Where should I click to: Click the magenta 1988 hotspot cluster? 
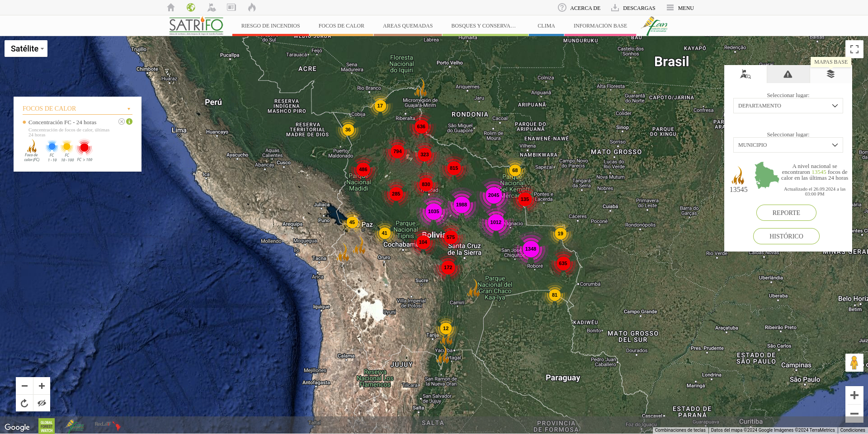click(461, 205)
